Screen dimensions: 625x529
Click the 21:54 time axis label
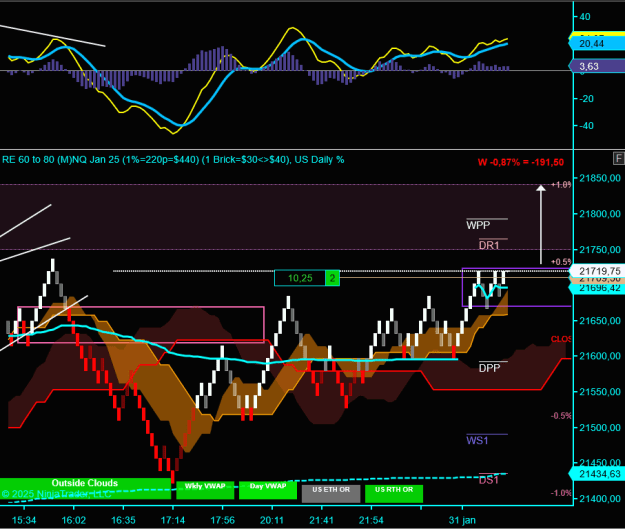(371, 520)
